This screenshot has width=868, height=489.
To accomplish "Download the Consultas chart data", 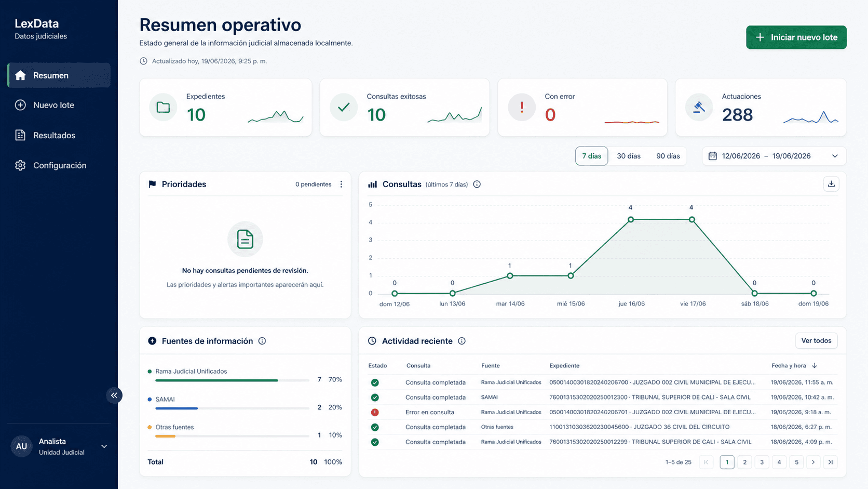I will click(x=831, y=184).
